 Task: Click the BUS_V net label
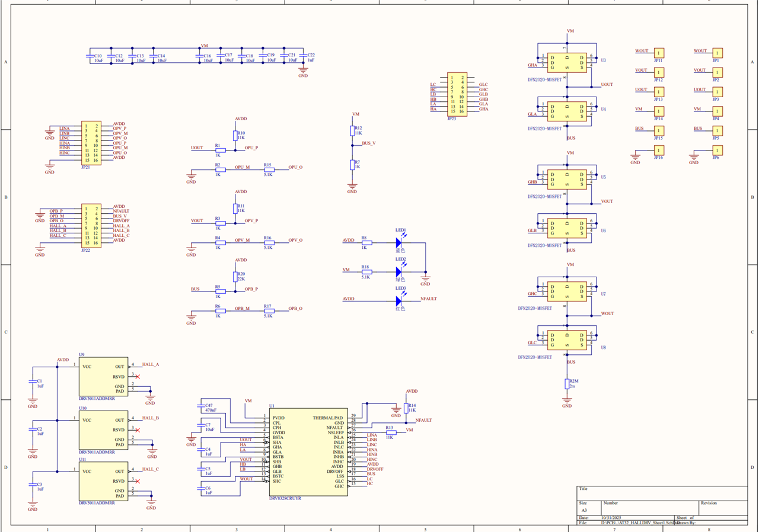pos(368,143)
